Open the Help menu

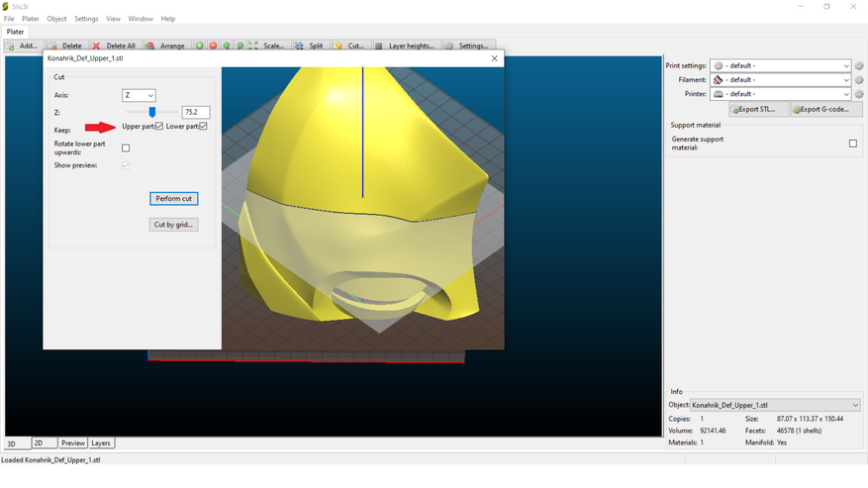pos(167,19)
